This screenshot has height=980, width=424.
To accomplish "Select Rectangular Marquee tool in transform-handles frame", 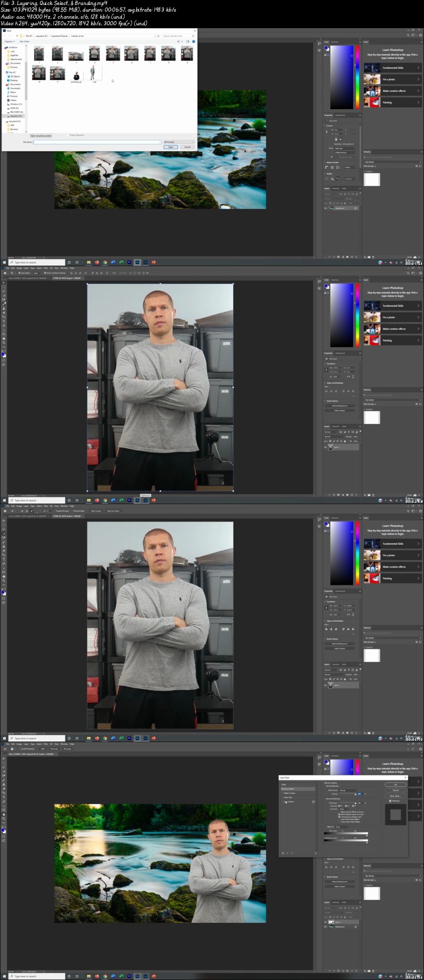I will tap(4, 287).
